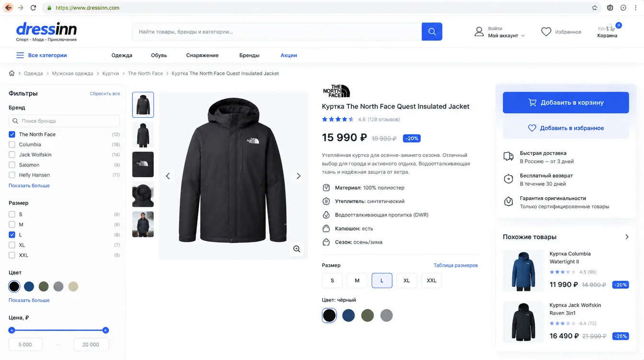
Task: Open the Акции menu item
Action: (x=288, y=55)
